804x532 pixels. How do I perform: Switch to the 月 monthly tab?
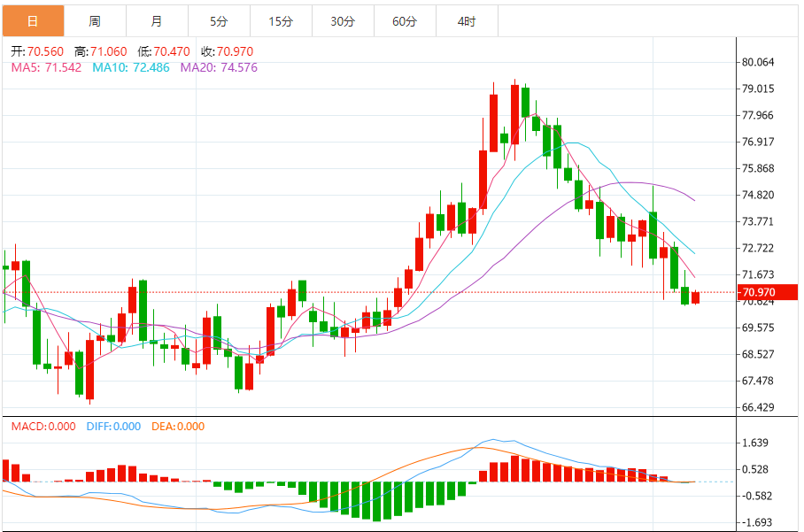click(x=157, y=21)
